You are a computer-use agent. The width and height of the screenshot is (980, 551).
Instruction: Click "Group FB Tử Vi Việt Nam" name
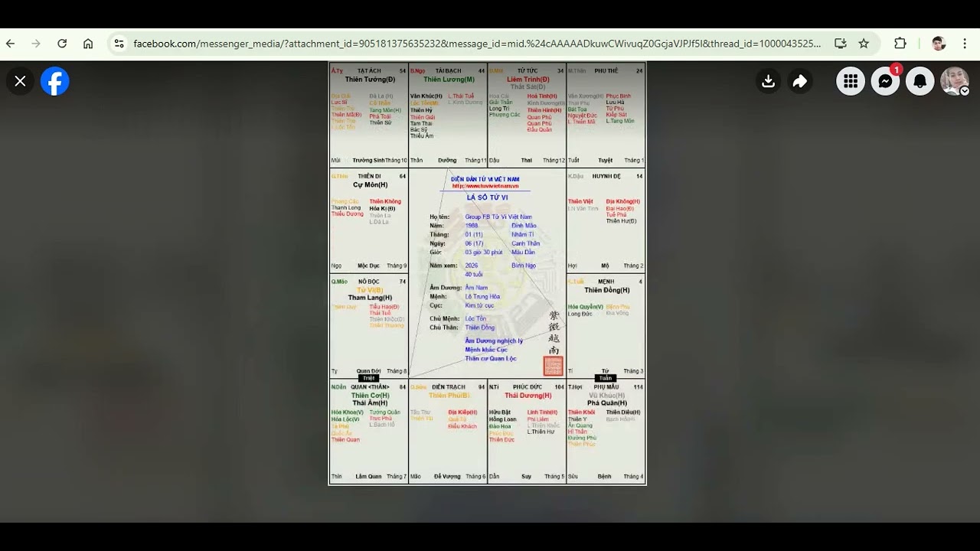[x=498, y=217]
